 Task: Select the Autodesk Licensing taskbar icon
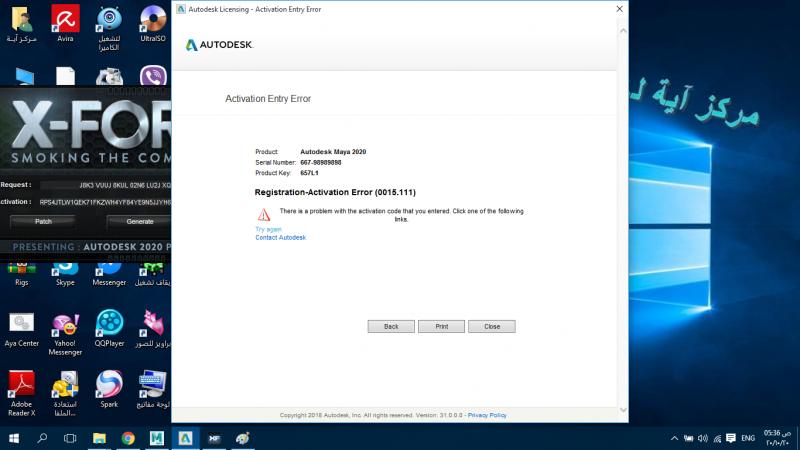tap(185, 438)
